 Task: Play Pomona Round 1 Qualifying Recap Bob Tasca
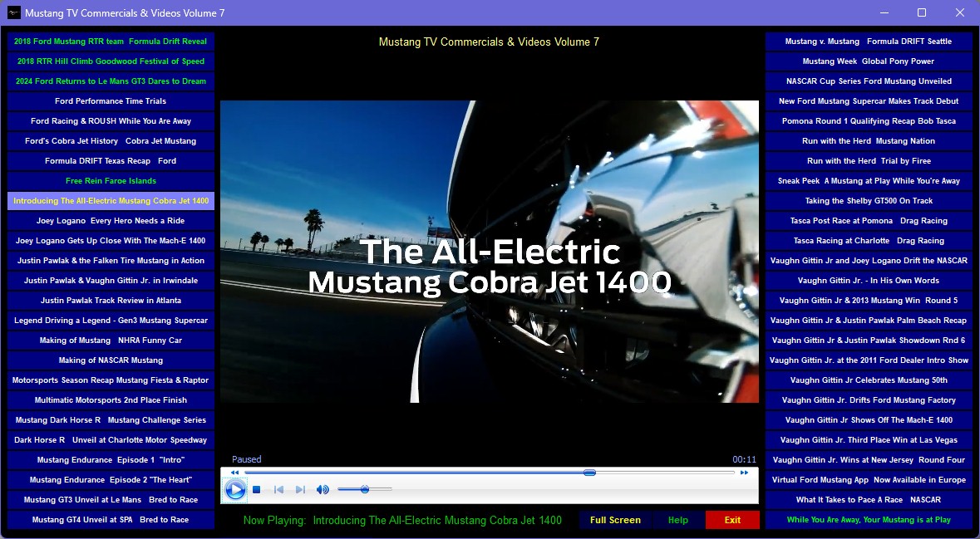tap(869, 121)
